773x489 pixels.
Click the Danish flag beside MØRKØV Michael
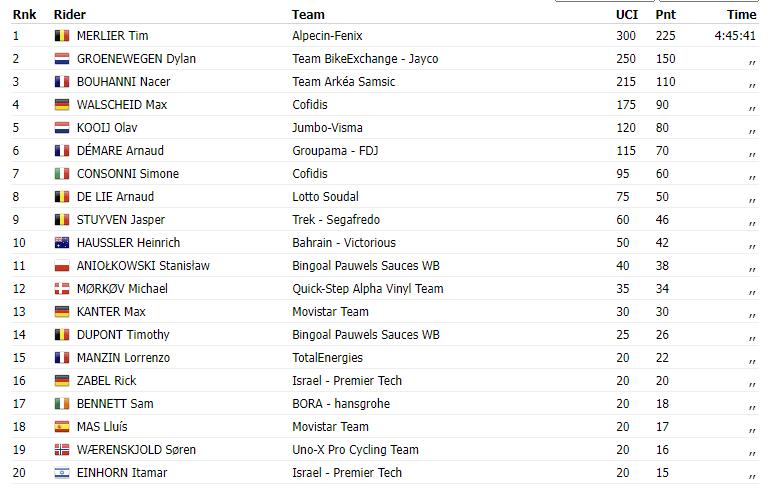point(62,288)
